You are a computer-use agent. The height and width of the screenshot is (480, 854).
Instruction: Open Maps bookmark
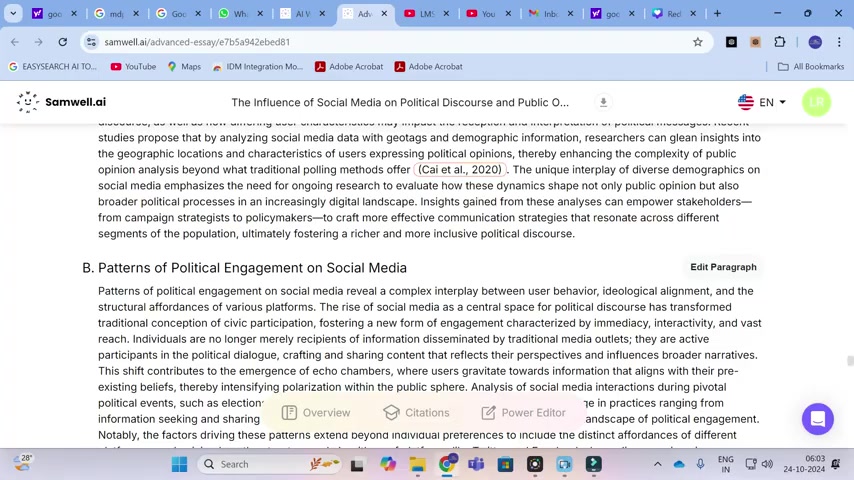[184, 66]
